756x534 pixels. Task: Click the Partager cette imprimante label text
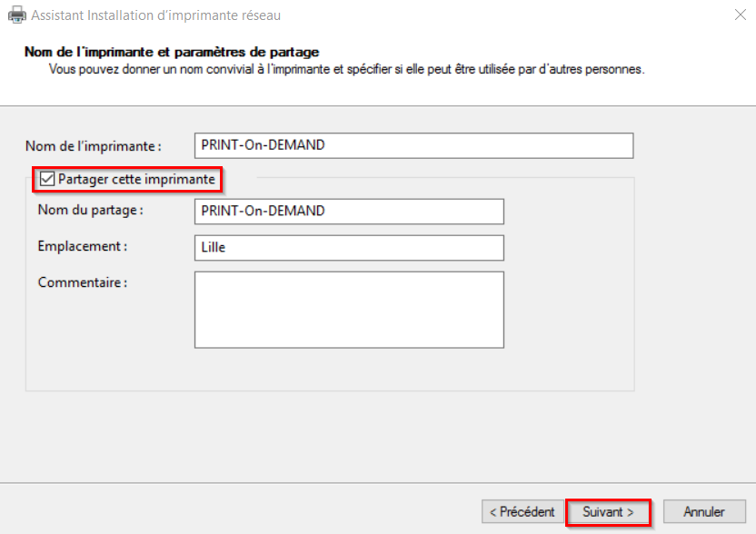pyautogui.click(x=136, y=179)
